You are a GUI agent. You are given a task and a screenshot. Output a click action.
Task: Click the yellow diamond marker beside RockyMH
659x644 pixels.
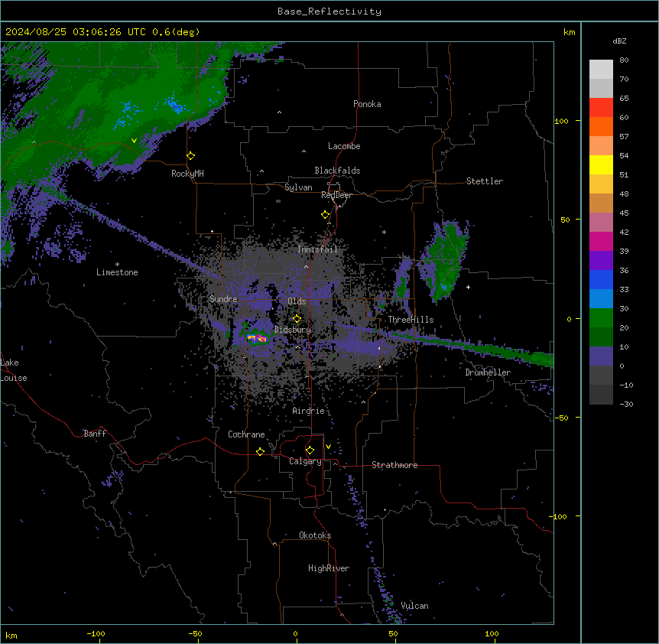coord(190,156)
